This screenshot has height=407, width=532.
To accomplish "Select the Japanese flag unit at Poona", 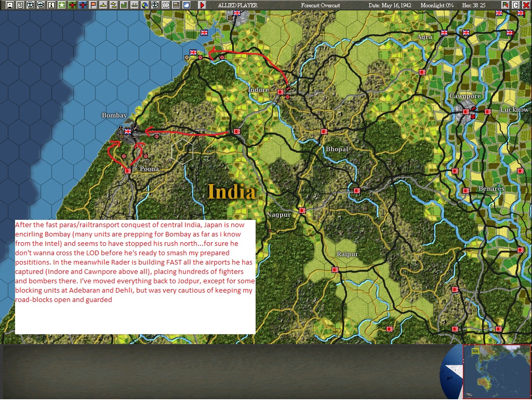I will click(128, 170).
